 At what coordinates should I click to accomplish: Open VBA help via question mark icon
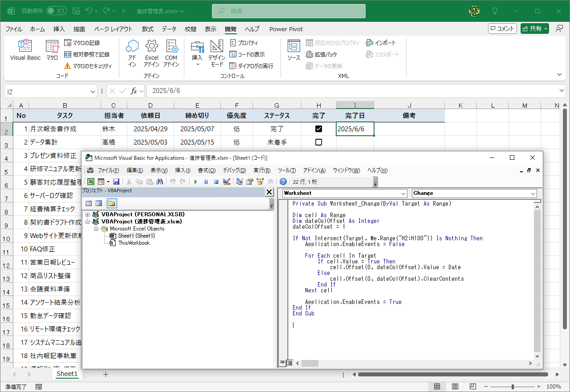click(283, 182)
